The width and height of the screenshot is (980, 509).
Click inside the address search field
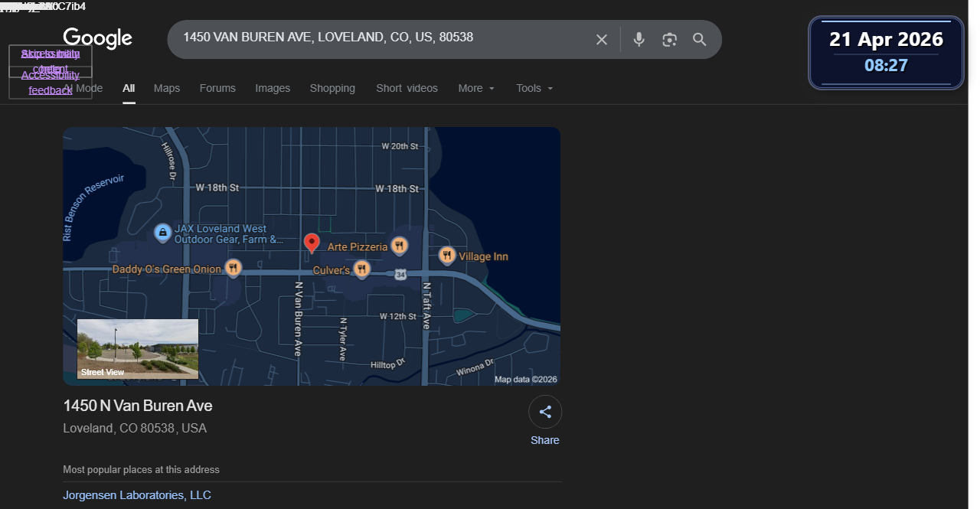(383, 38)
